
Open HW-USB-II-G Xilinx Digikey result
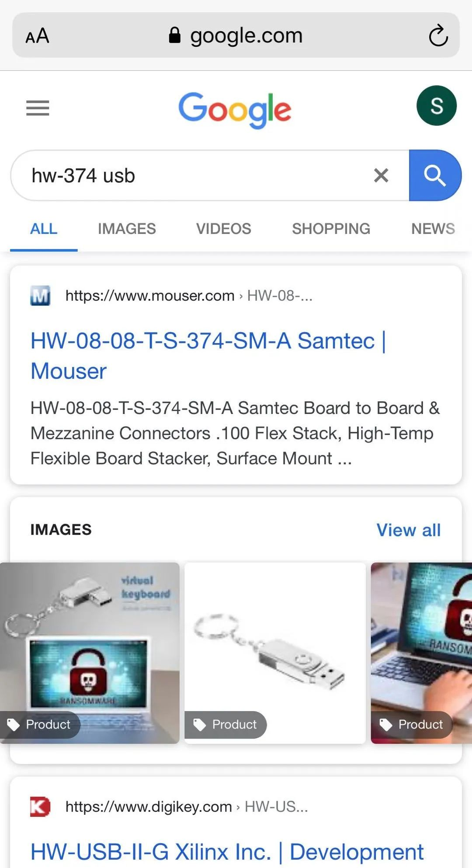(x=227, y=852)
